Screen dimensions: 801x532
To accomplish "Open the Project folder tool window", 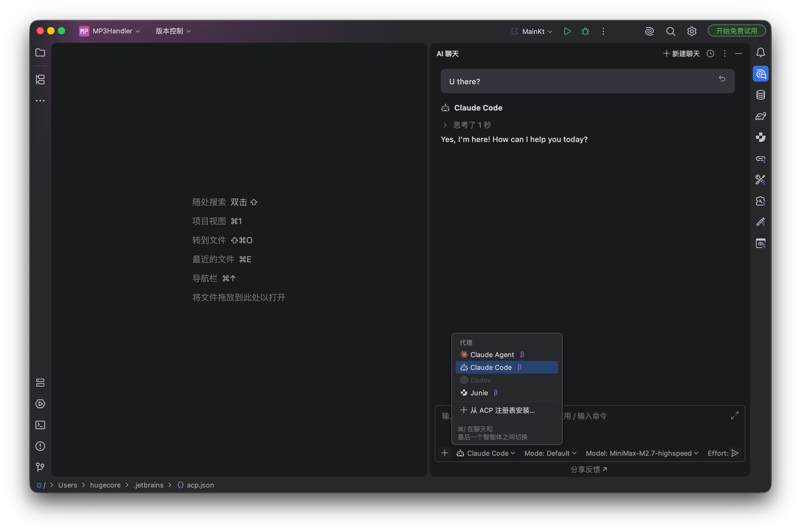I will [x=40, y=52].
